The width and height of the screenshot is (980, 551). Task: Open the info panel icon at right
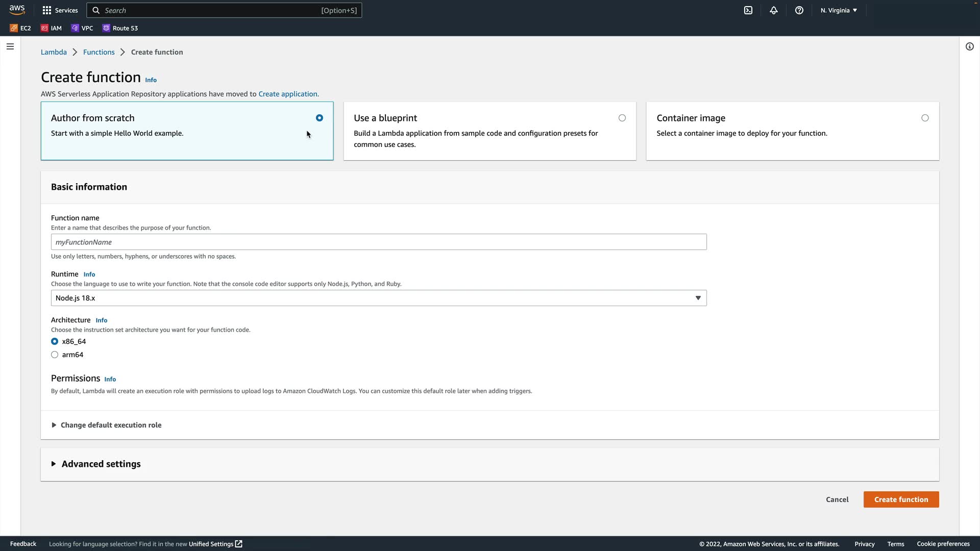969,46
